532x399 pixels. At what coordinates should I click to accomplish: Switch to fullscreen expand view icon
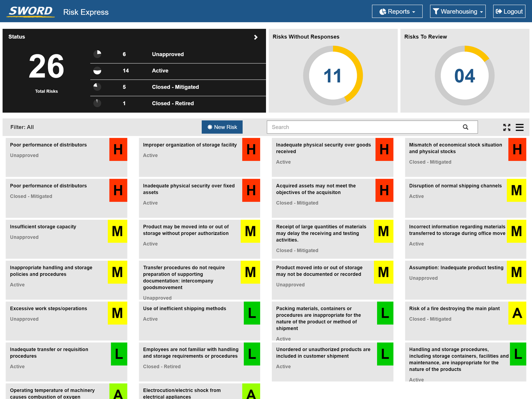(507, 127)
